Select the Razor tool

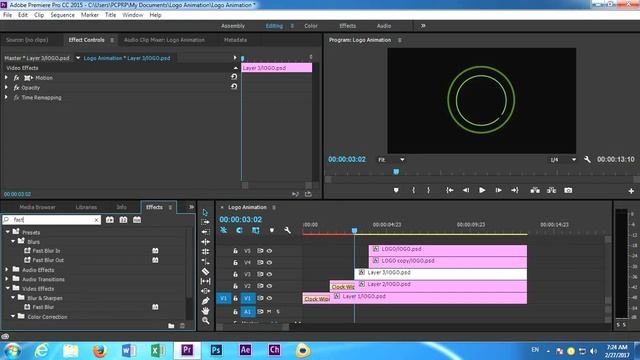click(205, 271)
